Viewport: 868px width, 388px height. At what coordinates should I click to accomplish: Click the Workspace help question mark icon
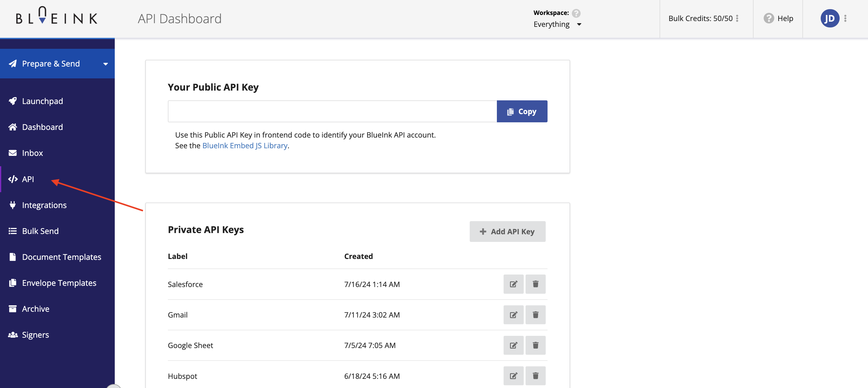pyautogui.click(x=576, y=13)
